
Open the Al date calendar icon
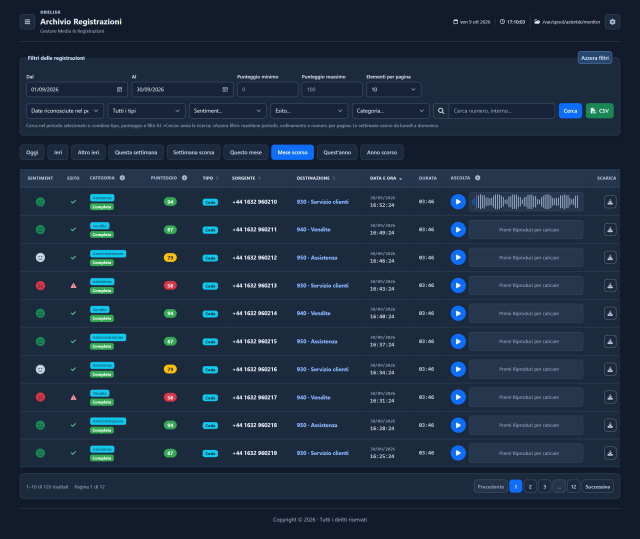[x=225, y=89]
